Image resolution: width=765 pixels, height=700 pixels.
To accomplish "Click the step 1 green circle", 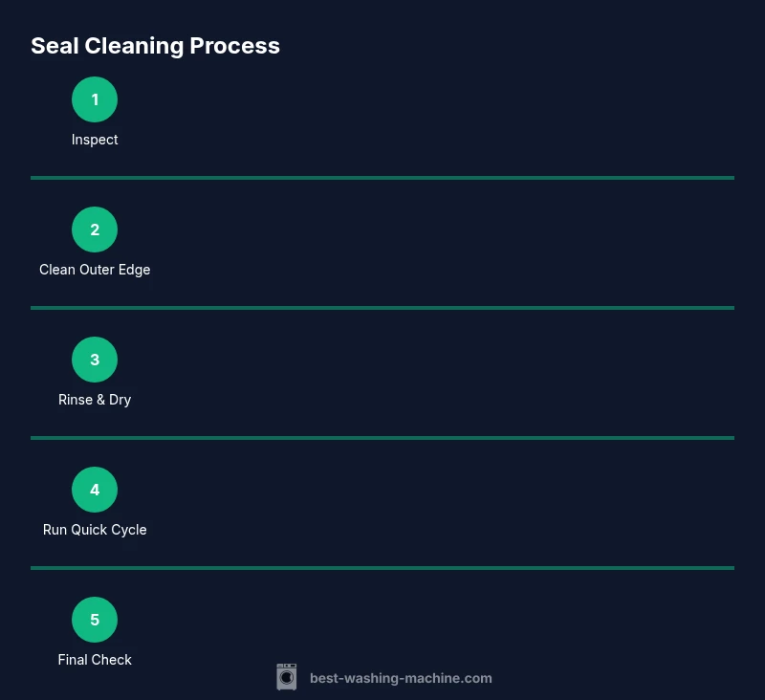I will click(95, 99).
